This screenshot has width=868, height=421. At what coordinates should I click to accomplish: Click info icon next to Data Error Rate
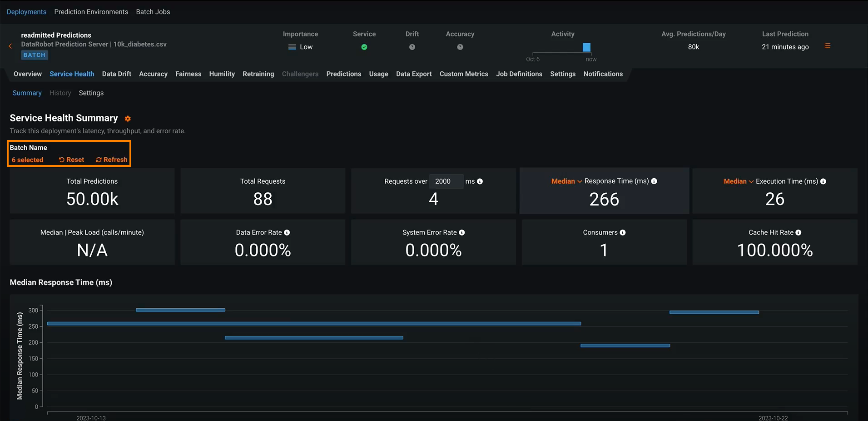coord(287,233)
